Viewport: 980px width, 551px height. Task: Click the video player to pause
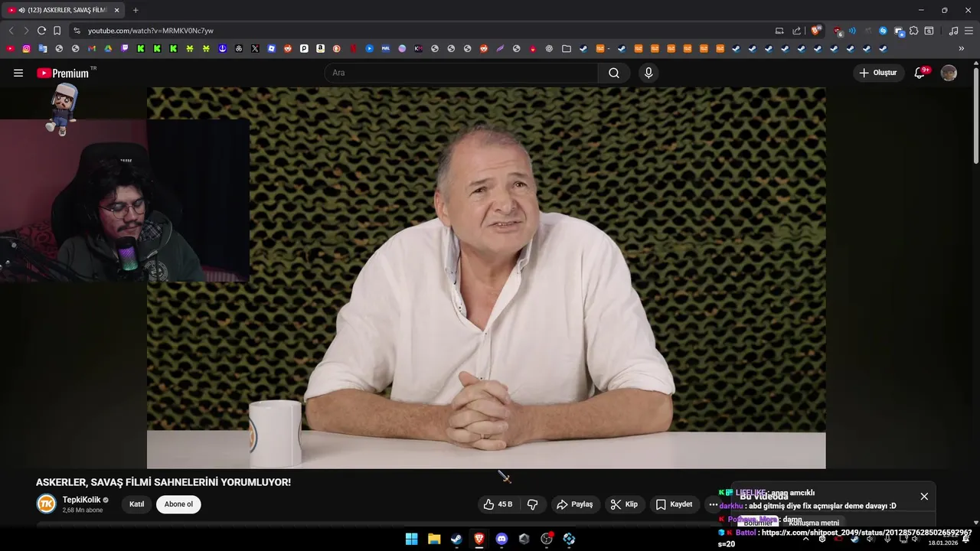pyautogui.click(x=486, y=277)
